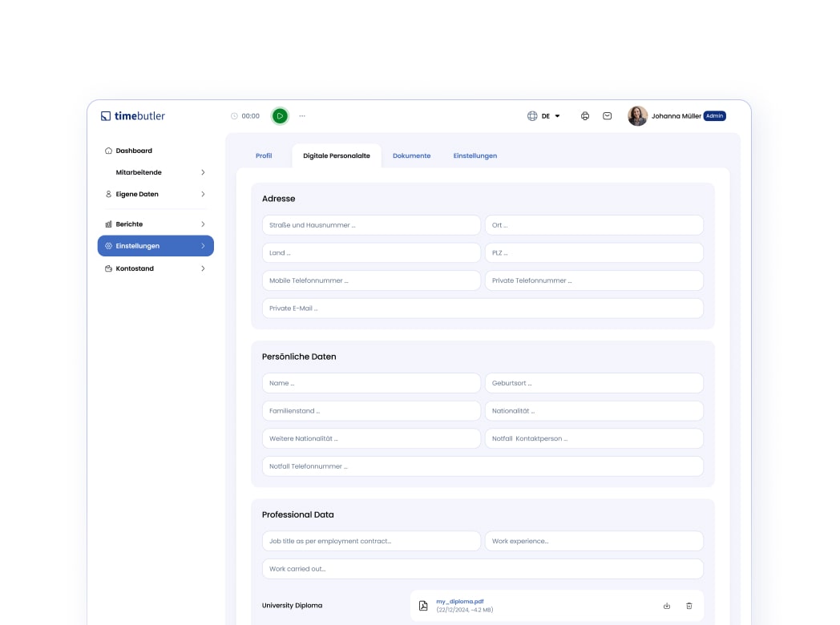The width and height of the screenshot is (840, 625).
Task: Start the green timer play button
Action: [280, 116]
